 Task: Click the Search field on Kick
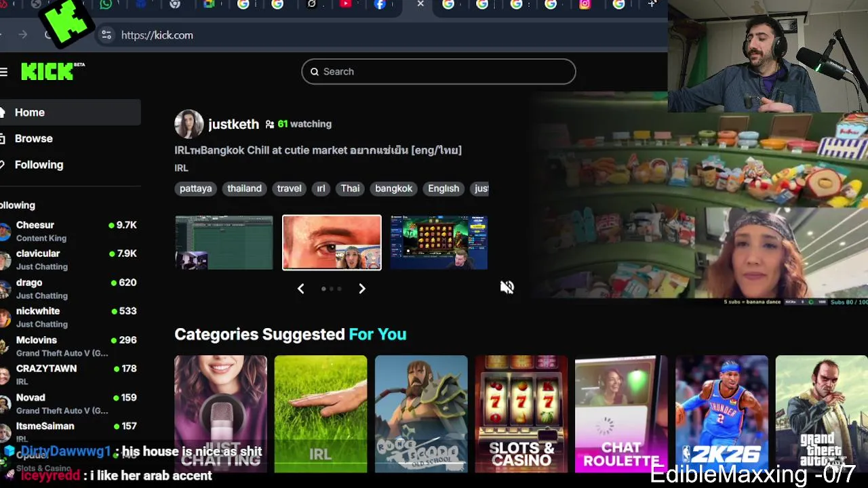[439, 72]
